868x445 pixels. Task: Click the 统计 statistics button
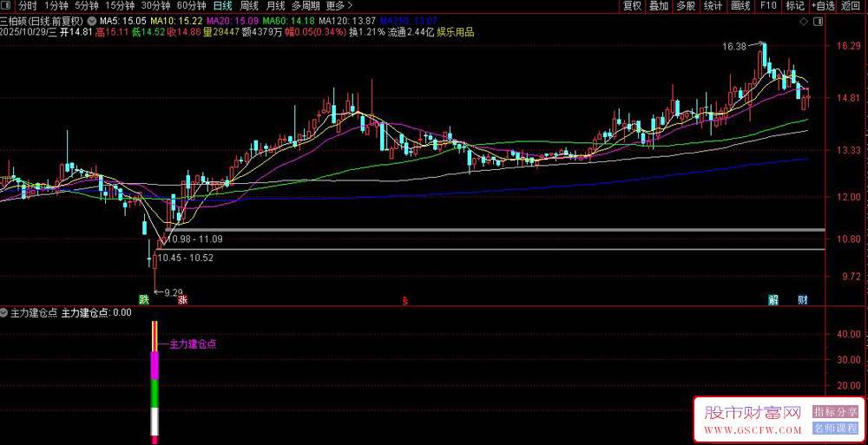[x=713, y=6]
